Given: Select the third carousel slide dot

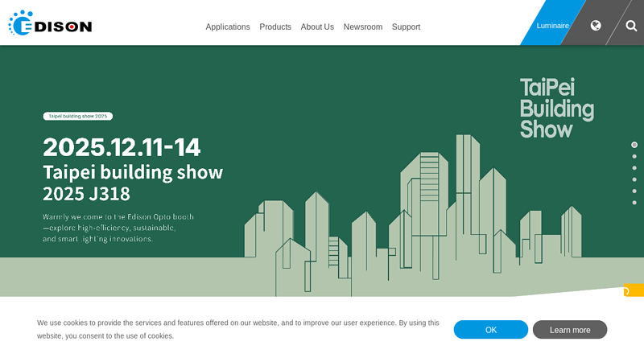Looking at the screenshot, I should point(634,168).
